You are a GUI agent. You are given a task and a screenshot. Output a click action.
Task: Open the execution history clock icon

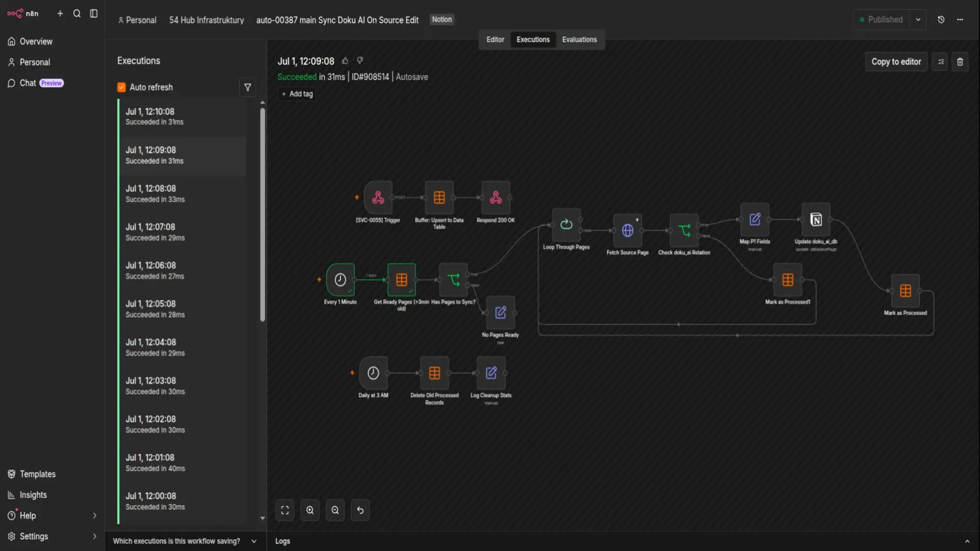(941, 19)
